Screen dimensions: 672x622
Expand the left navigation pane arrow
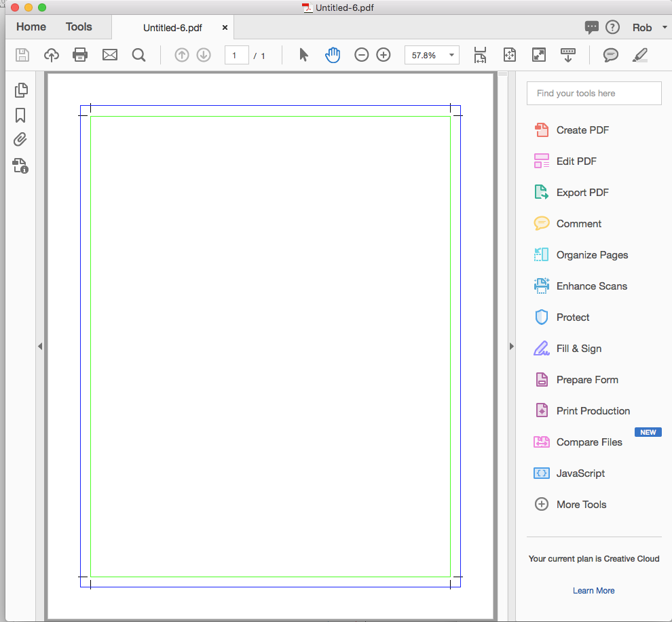tap(40, 347)
